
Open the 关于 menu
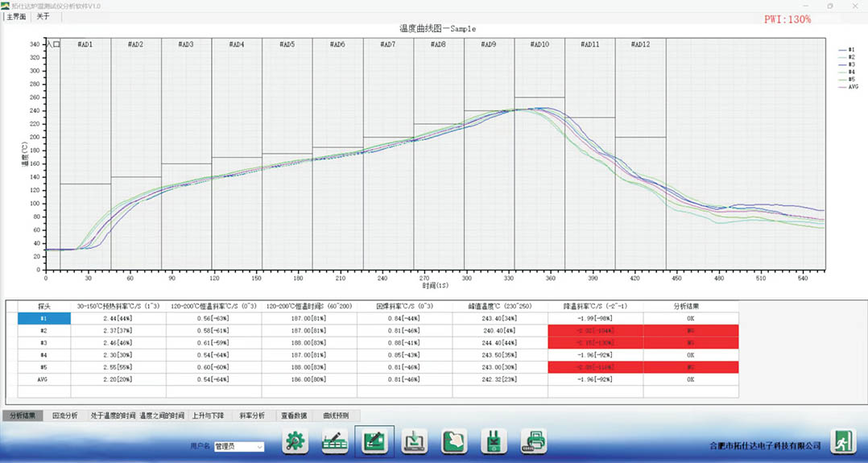coord(43,16)
